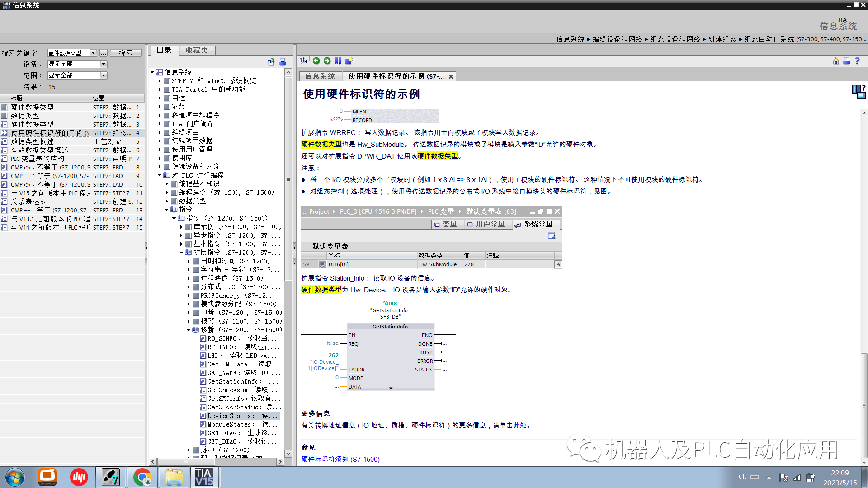
Task: Open the 范围 scope filter dropdown
Action: [104, 75]
